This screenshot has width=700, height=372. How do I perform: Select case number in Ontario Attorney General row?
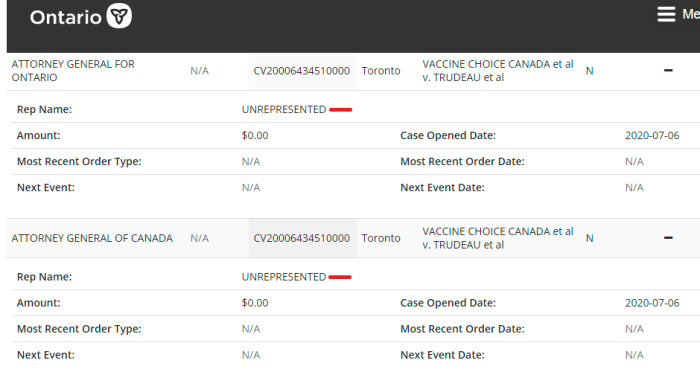[302, 71]
